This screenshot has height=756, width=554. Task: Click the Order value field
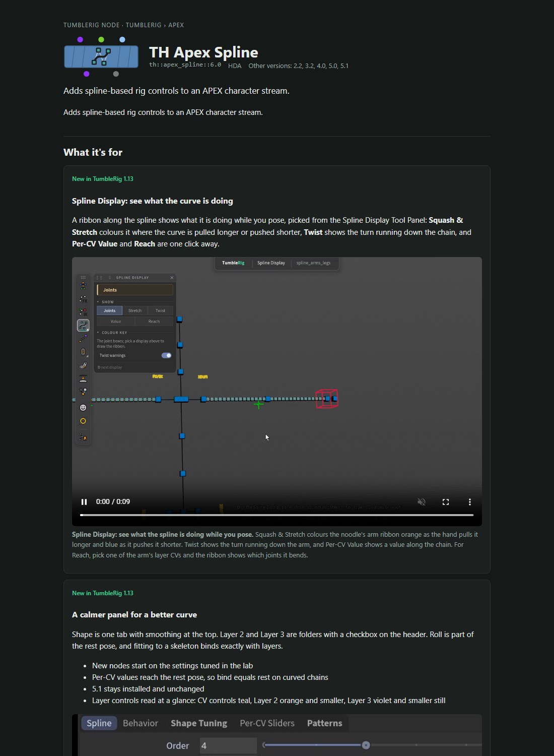[228, 745]
